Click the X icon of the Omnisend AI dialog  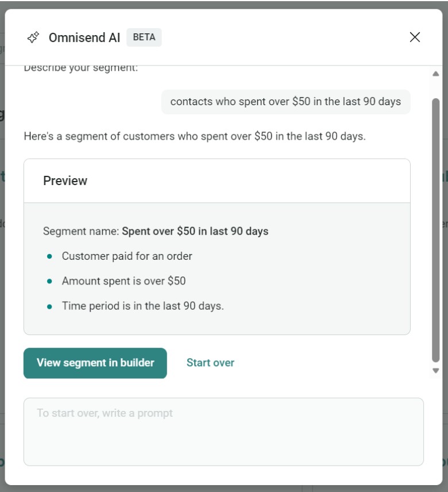(415, 37)
